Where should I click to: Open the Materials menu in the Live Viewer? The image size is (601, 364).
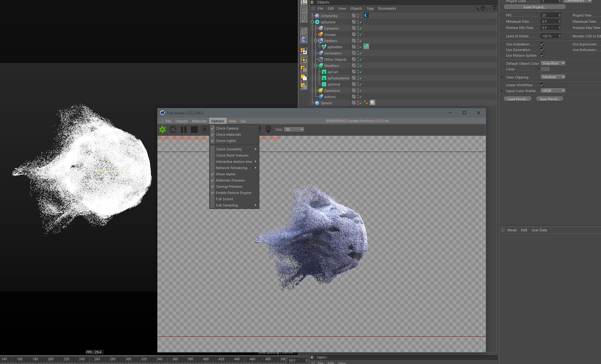pyautogui.click(x=199, y=121)
